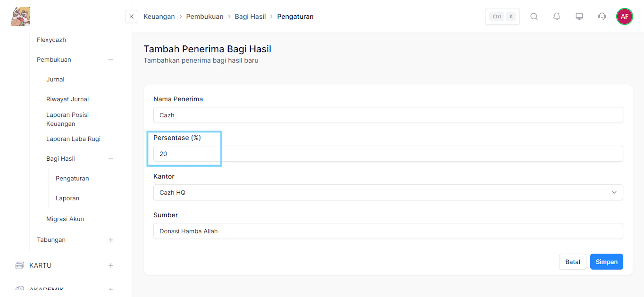Go to Laporan Laba Rugi
644x297 pixels.
pyautogui.click(x=73, y=139)
